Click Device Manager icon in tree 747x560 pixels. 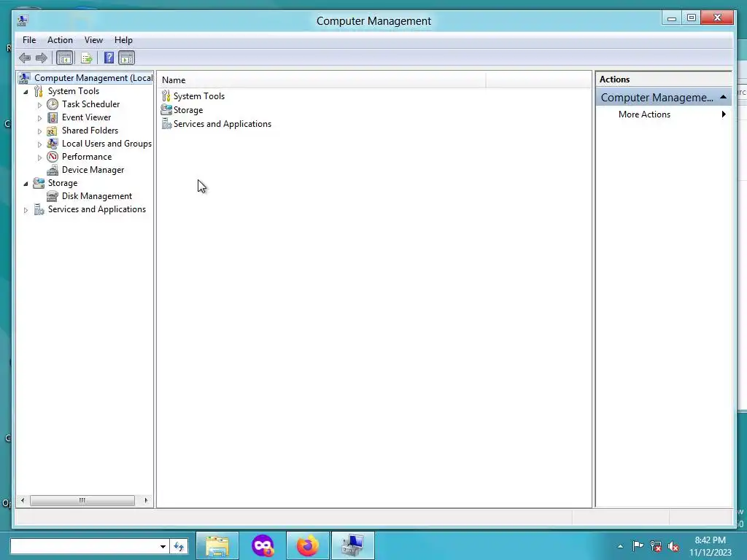(x=53, y=170)
